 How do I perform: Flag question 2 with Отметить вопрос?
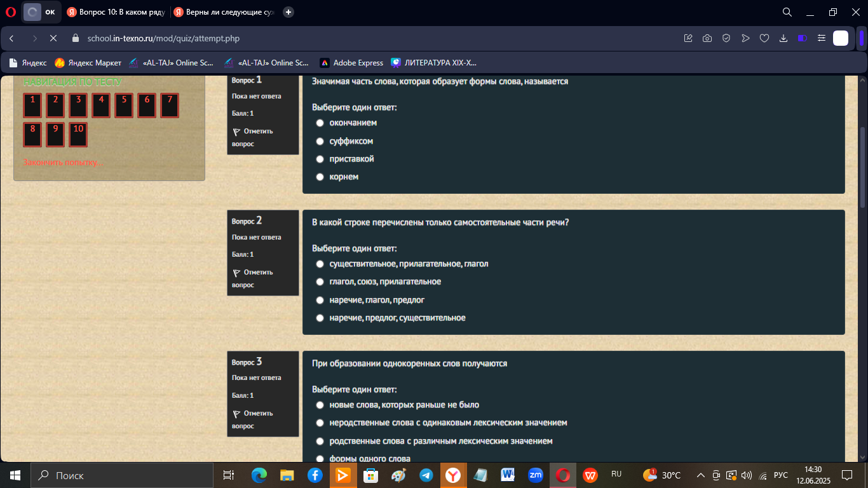[253, 278]
